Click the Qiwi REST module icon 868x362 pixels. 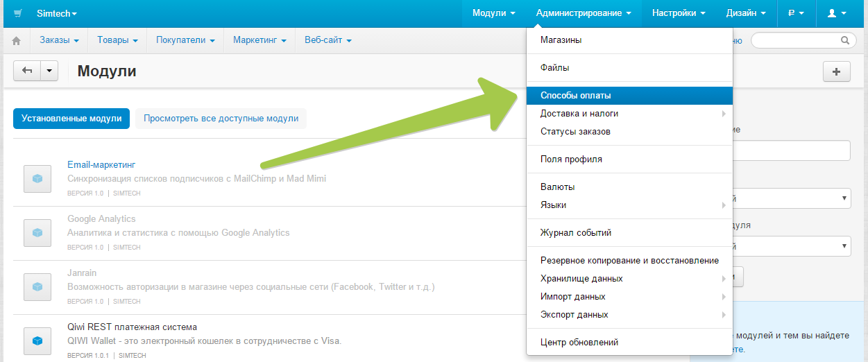(x=37, y=341)
